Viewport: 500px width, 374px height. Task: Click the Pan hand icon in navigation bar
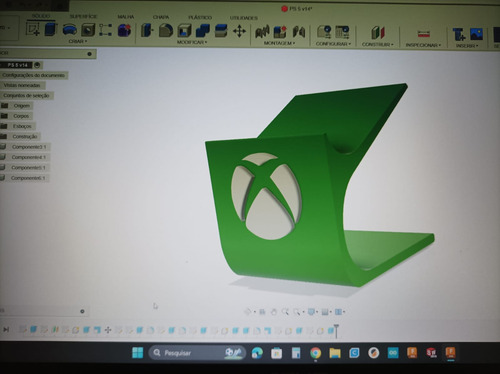274,312
